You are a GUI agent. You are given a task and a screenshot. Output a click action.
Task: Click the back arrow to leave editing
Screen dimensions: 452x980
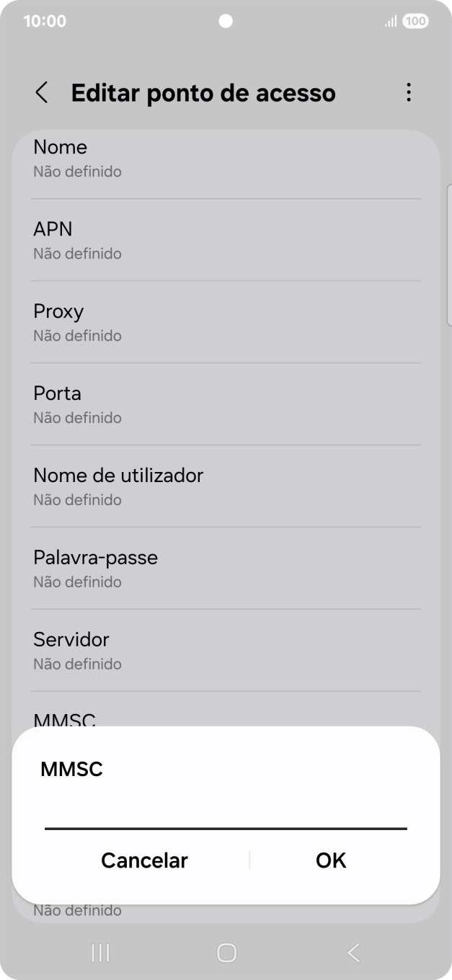coord(41,93)
